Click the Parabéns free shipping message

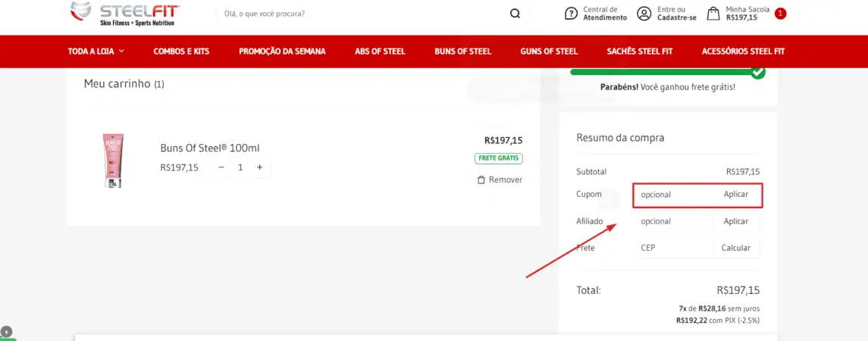coord(668,88)
